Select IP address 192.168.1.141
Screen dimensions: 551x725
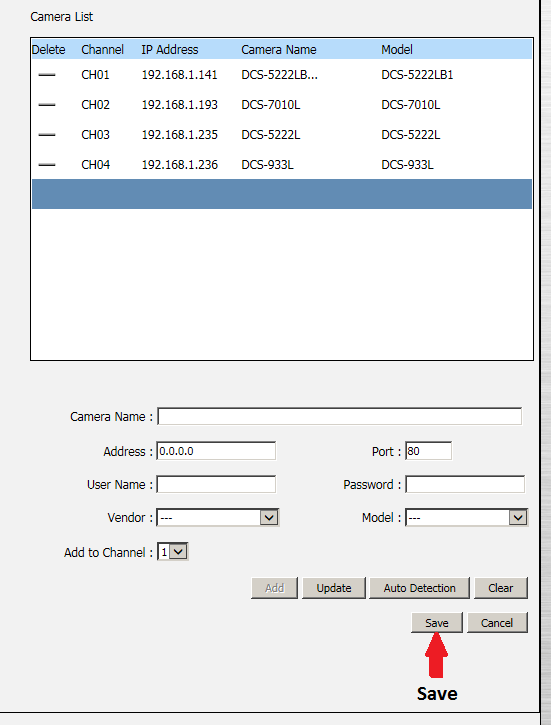[179, 75]
